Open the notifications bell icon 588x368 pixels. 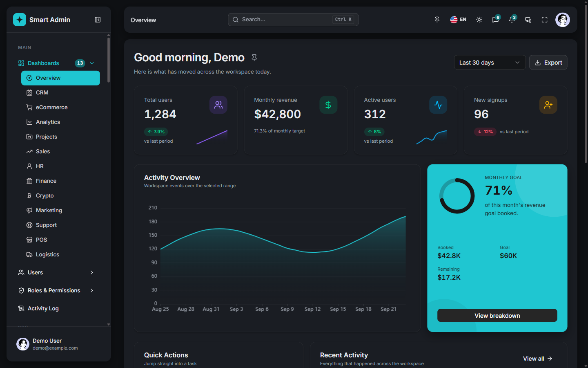(512, 20)
